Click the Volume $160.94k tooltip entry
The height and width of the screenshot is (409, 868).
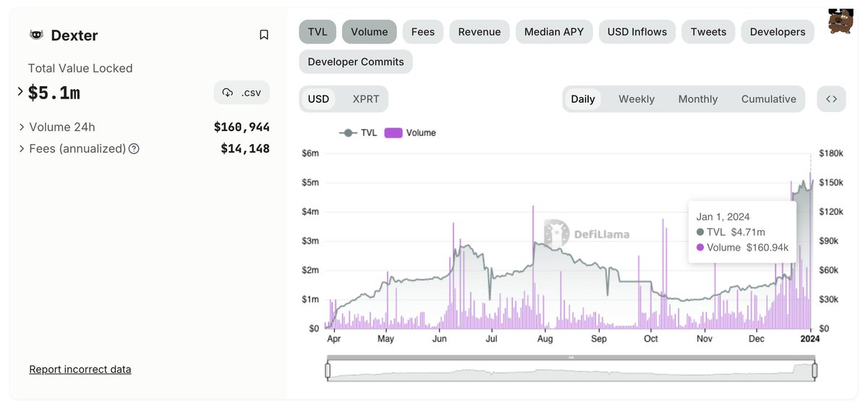(742, 248)
